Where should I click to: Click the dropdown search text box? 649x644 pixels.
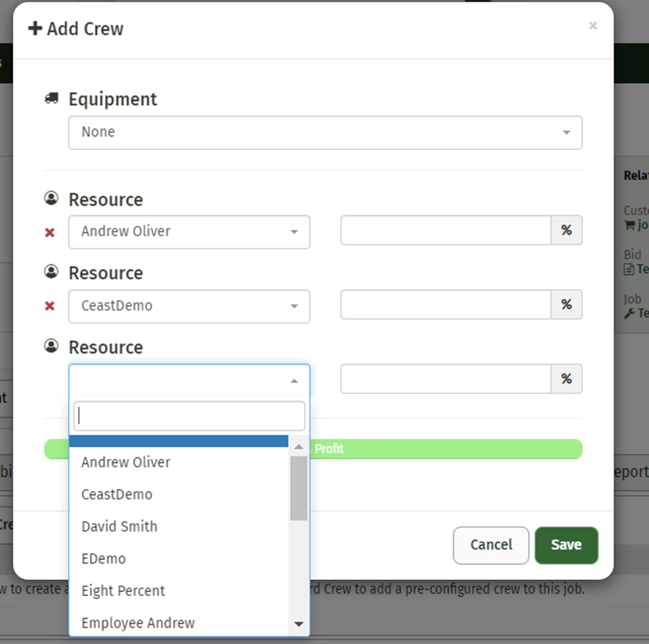tap(189, 416)
